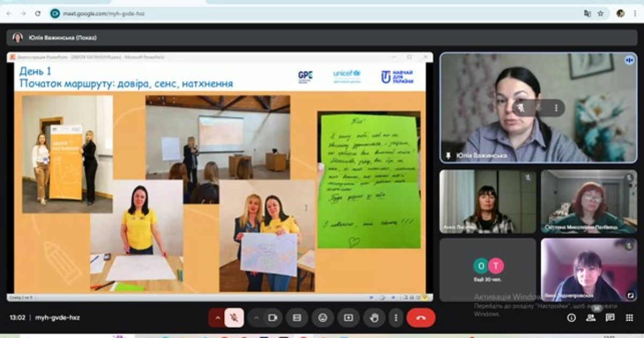Image resolution: width=644 pixels, height=338 pixels.
Task: Open meeting details info icon
Action: (x=572, y=318)
